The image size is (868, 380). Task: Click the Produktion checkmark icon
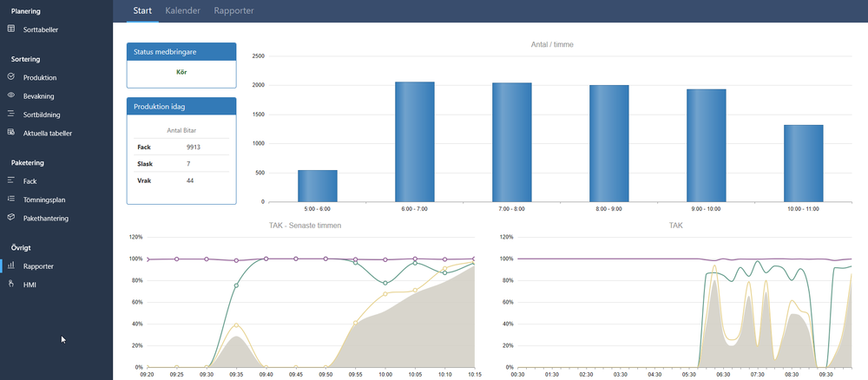coord(11,76)
